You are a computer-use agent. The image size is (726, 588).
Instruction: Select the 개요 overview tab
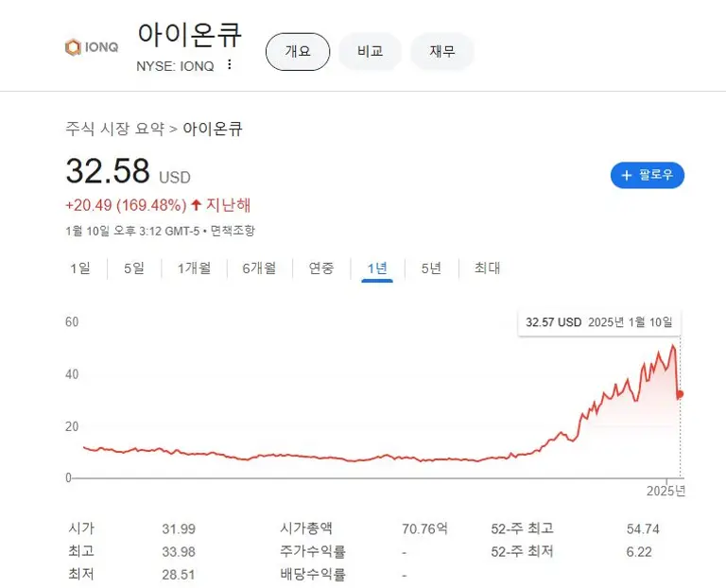click(x=298, y=51)
